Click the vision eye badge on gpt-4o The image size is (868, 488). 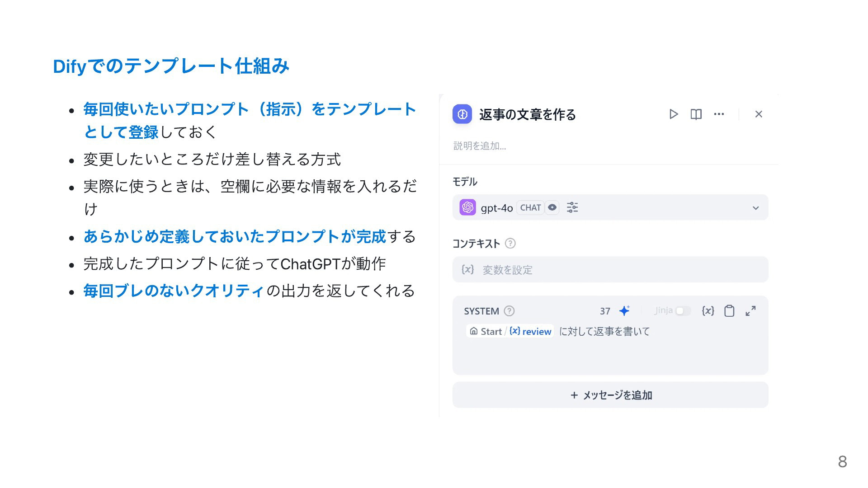coord(552,207)
